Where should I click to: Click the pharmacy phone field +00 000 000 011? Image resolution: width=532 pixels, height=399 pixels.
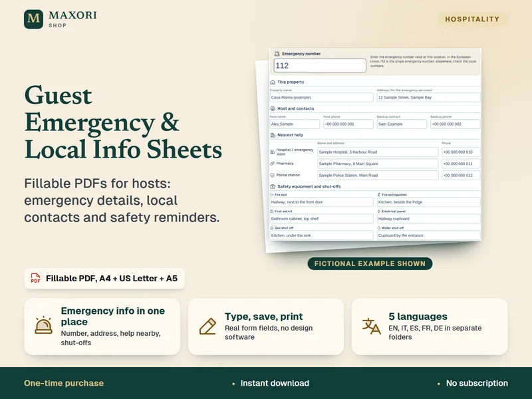(x=462, y=164)
